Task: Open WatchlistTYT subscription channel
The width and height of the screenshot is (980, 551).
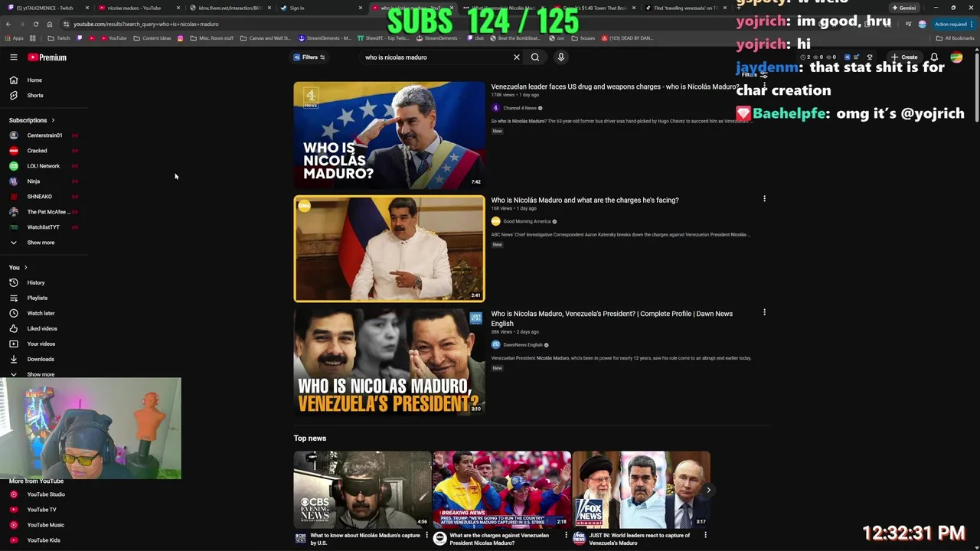Action: coord(43,227)
